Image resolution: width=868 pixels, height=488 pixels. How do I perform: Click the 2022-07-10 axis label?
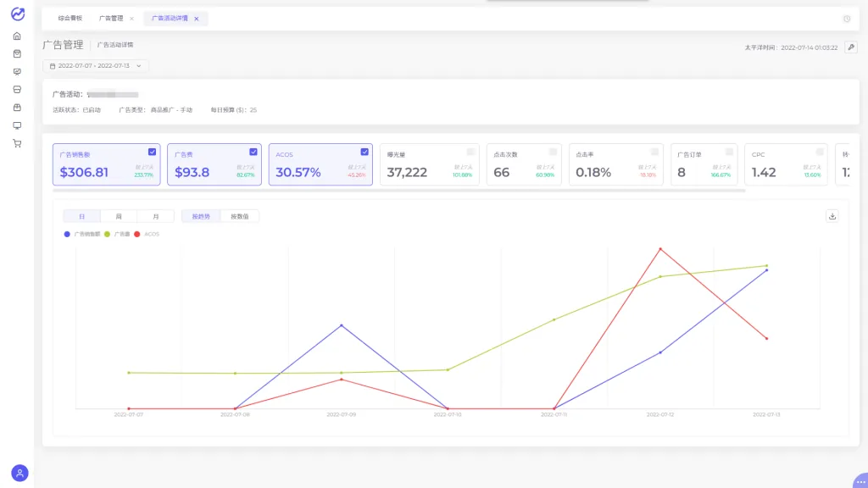tap(448, 414)
